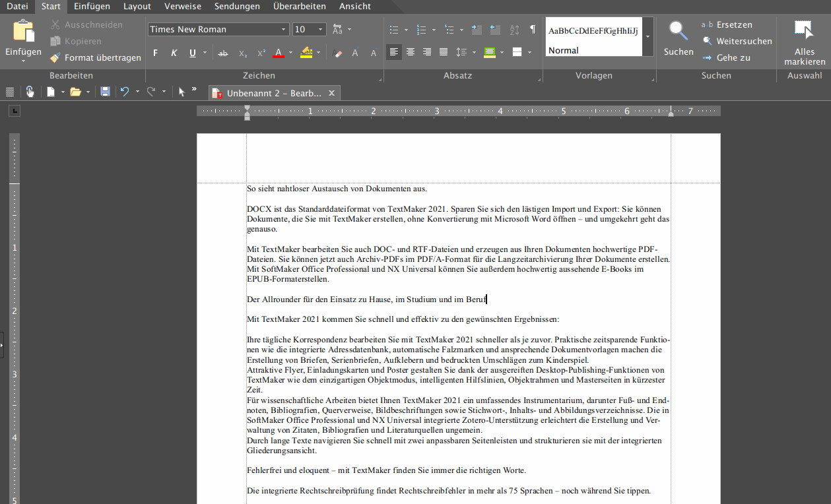
Task: Click the Einfügen paste clipboard icon
Action: [23, 31]
